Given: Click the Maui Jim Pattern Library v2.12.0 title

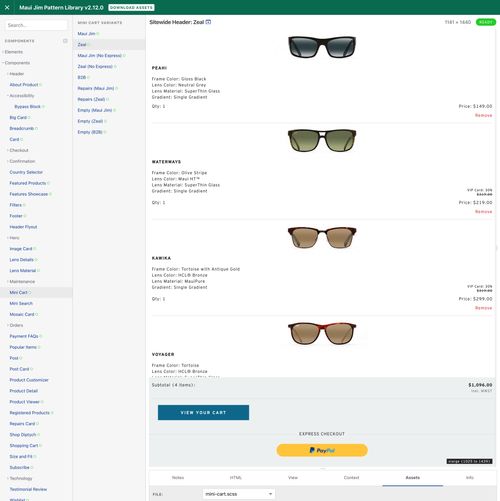Looking at the screenshot, I should tap(61, 7).
